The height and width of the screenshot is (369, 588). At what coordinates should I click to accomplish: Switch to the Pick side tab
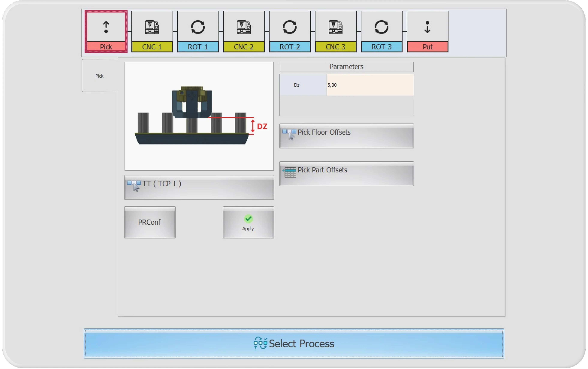click(x=100, y=76)
